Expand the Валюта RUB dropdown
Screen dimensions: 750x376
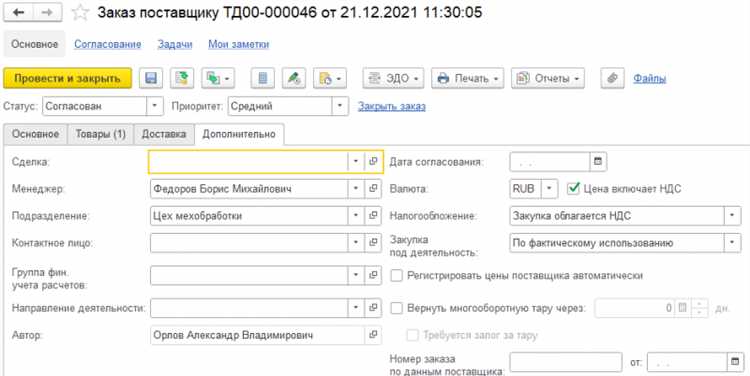pyautogui.click(x=550, y=188)
